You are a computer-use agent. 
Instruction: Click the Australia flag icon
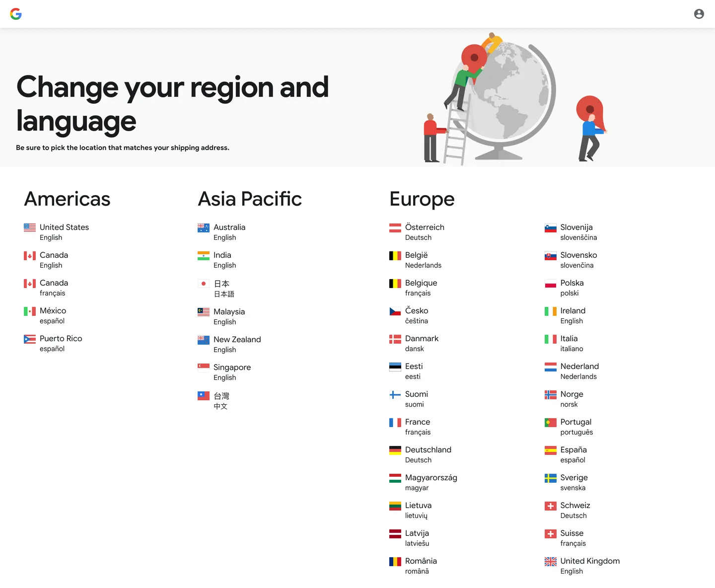coord(204,227)
